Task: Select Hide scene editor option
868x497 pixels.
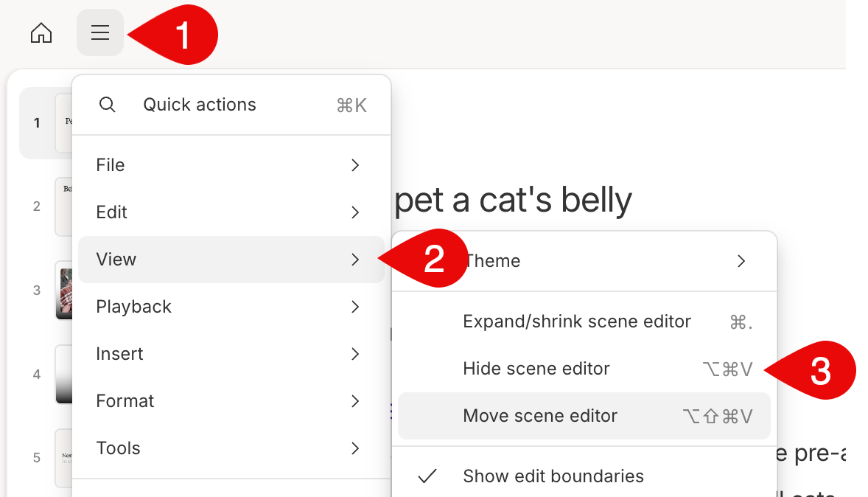Action: [x=584, y=369]
